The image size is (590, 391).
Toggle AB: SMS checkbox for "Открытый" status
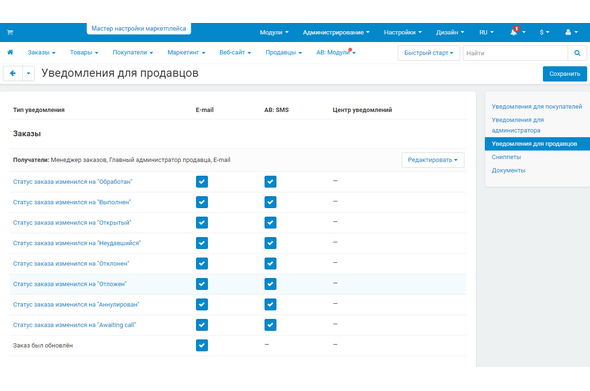click(270, 223)
